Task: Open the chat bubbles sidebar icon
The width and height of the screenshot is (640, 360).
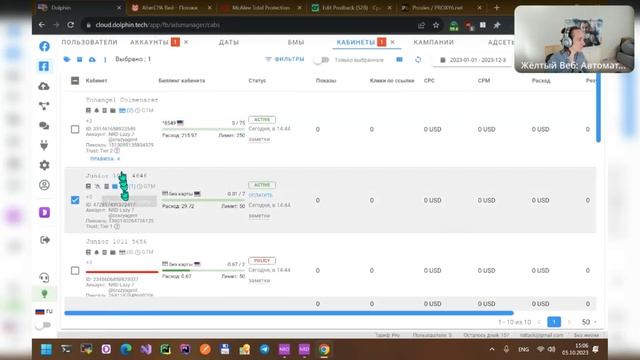Action: (x=44, y=126)
